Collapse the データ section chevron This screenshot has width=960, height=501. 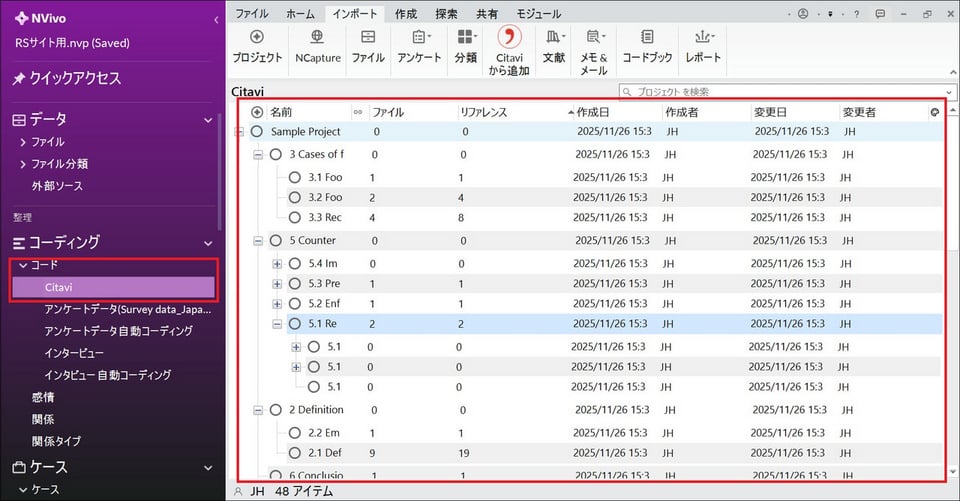click(208, 120)
